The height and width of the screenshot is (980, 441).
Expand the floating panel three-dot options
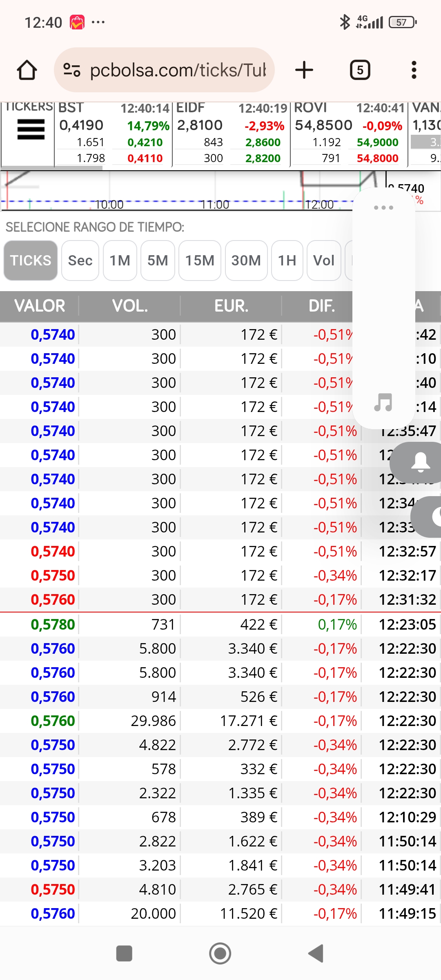click(383, 207)
